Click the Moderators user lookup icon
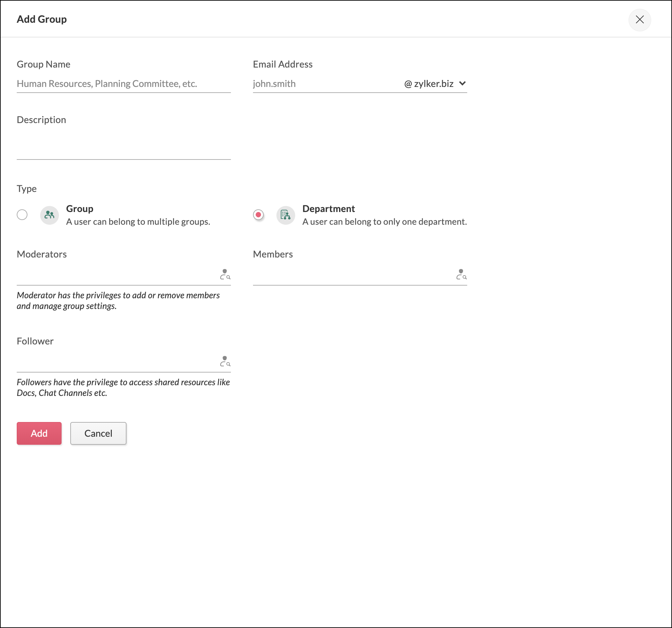The image size is (672, 628). (225, 274)
